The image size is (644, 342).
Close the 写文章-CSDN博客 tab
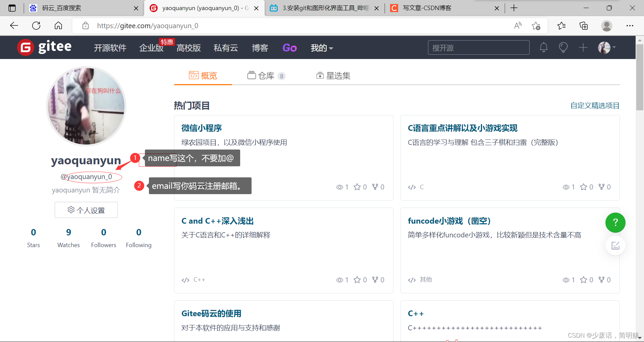(497, 8)
